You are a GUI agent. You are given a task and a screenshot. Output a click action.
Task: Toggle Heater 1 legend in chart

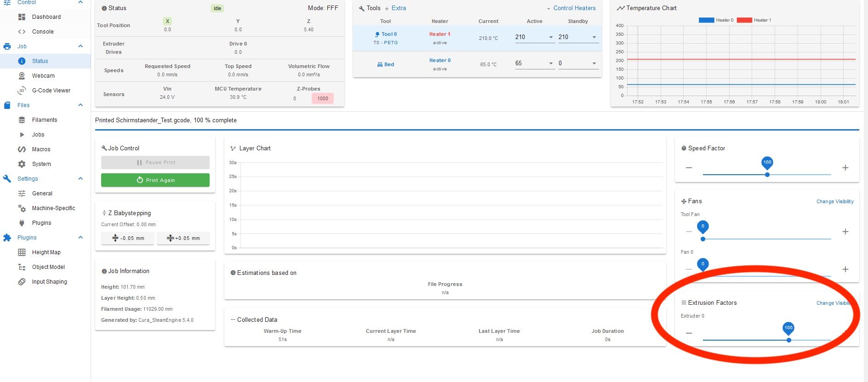coord(754,20)
